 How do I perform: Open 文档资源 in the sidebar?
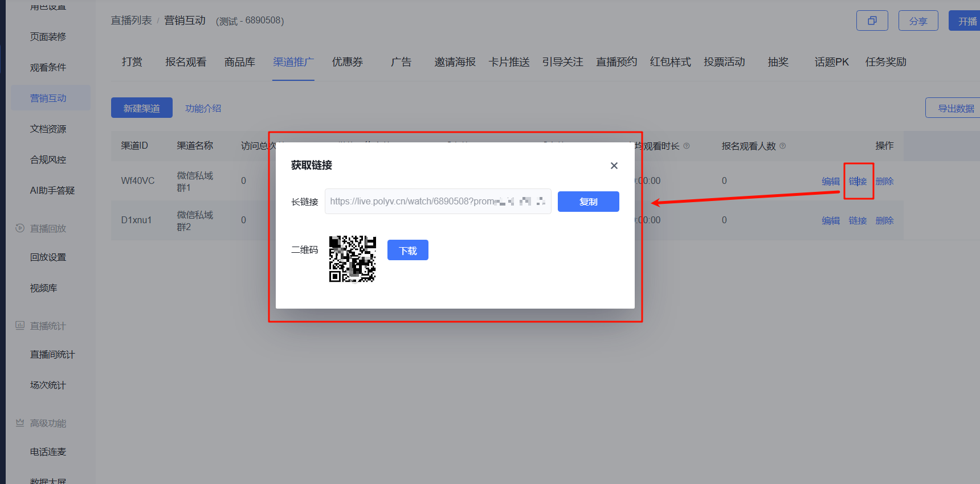click(48, 129)
